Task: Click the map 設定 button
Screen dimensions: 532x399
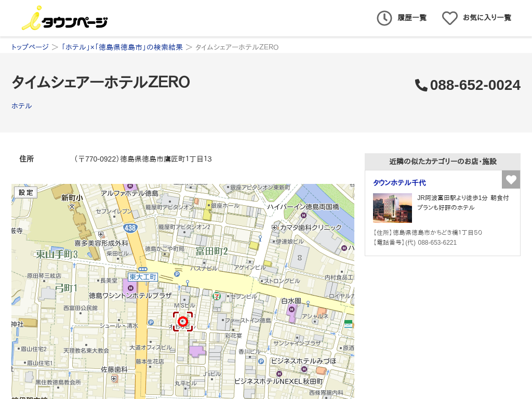Action: (26, 193)
